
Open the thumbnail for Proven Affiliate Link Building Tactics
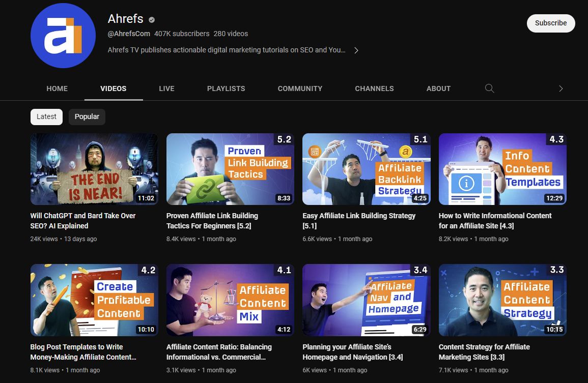click(230, 169)
